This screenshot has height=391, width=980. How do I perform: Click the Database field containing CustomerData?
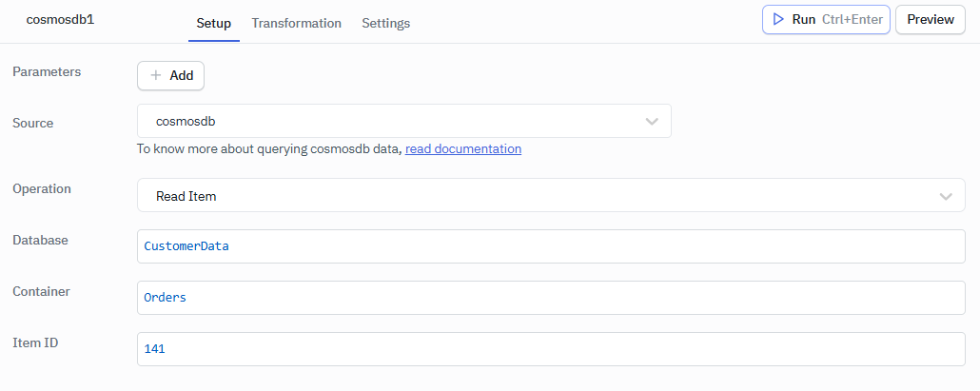coord(550,246)
